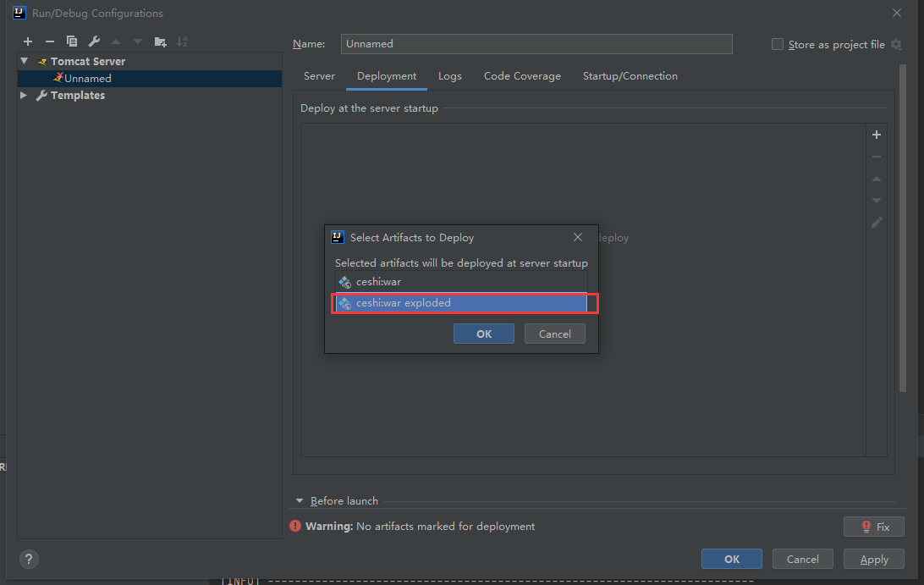This screenshot has width=924, height=585.
Task: Select Tomcat Server tree label
Action: click(88, 61)
